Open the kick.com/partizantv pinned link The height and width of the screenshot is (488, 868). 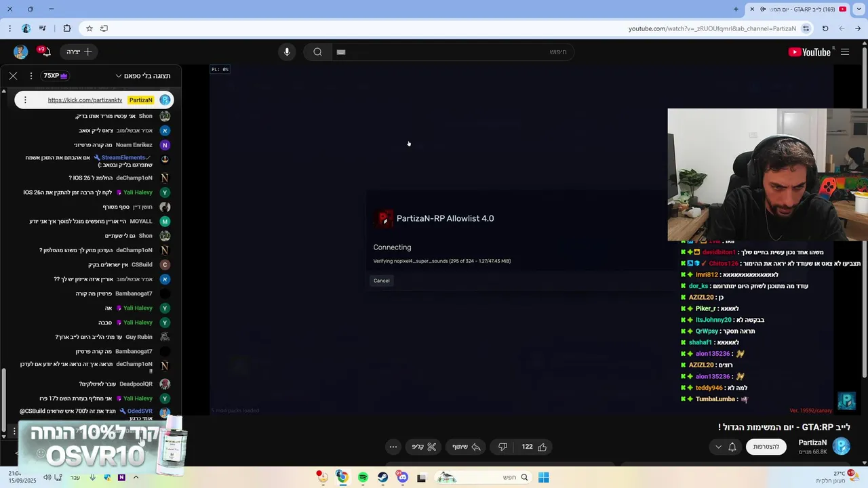point(85,100)
